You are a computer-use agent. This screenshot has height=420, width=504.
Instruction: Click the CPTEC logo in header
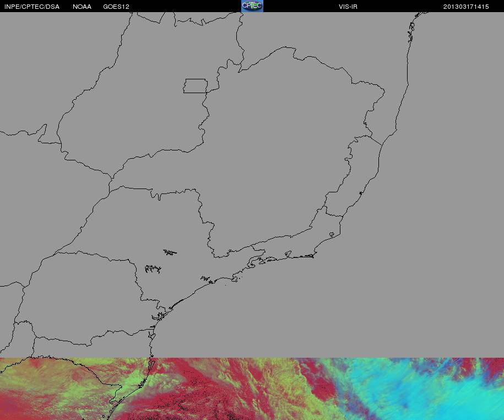click(x=252, y=6)
